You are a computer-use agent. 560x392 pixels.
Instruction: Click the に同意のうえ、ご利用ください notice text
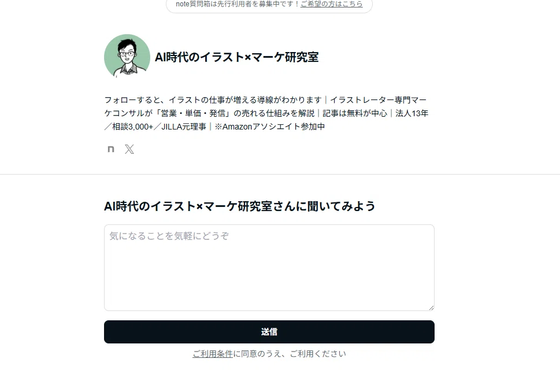(290, 354)
